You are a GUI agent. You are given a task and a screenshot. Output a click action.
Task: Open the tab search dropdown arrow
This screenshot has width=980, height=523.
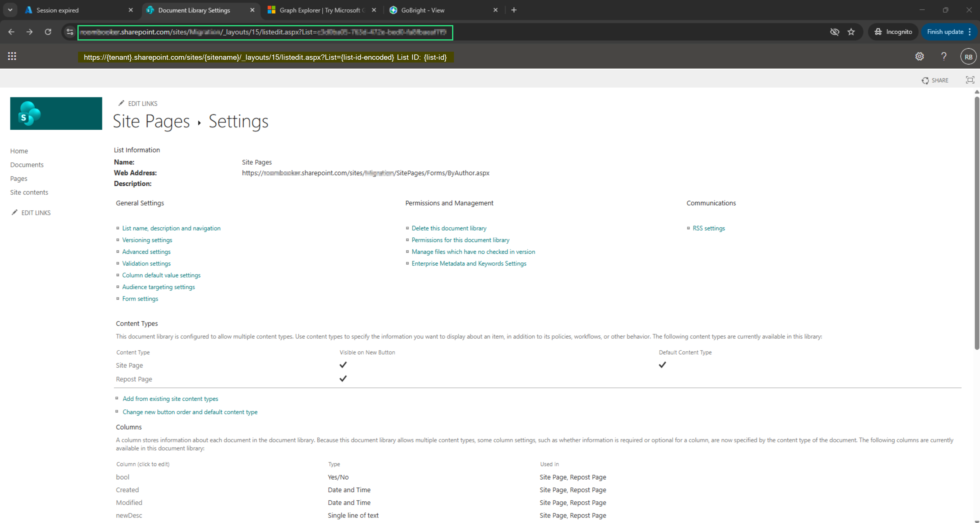point(10,10)
